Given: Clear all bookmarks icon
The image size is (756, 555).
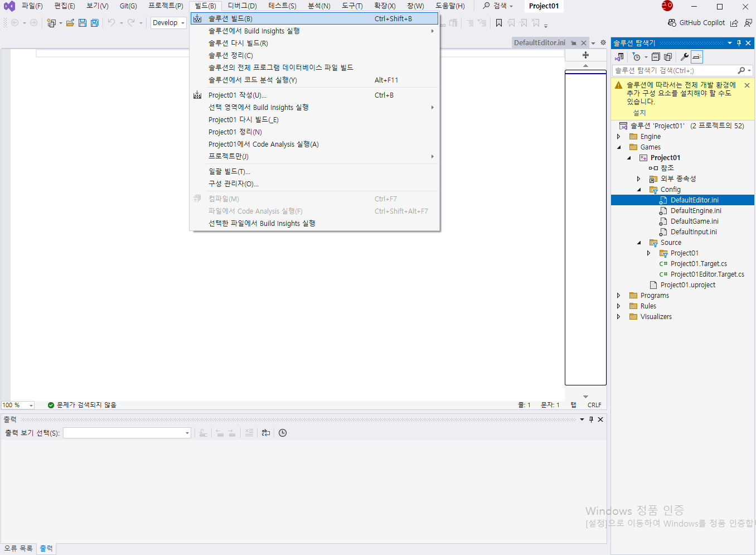Looking at the screenshot, I should pyautogui.click(x=536, y=23).
